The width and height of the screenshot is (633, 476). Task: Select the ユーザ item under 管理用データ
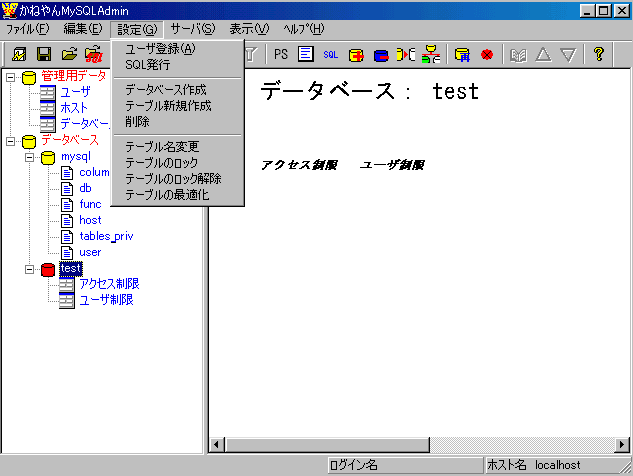click(75, 92)
